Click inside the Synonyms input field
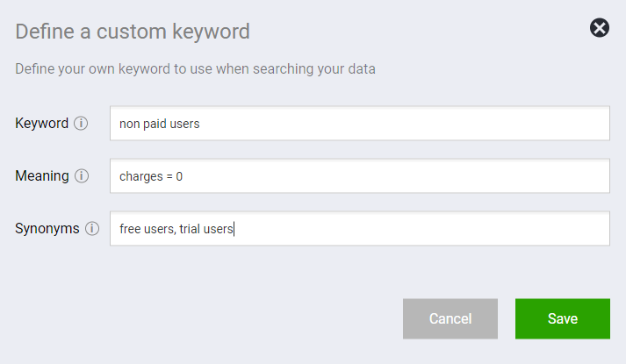626x364 pixels. (x=360, y=228)
